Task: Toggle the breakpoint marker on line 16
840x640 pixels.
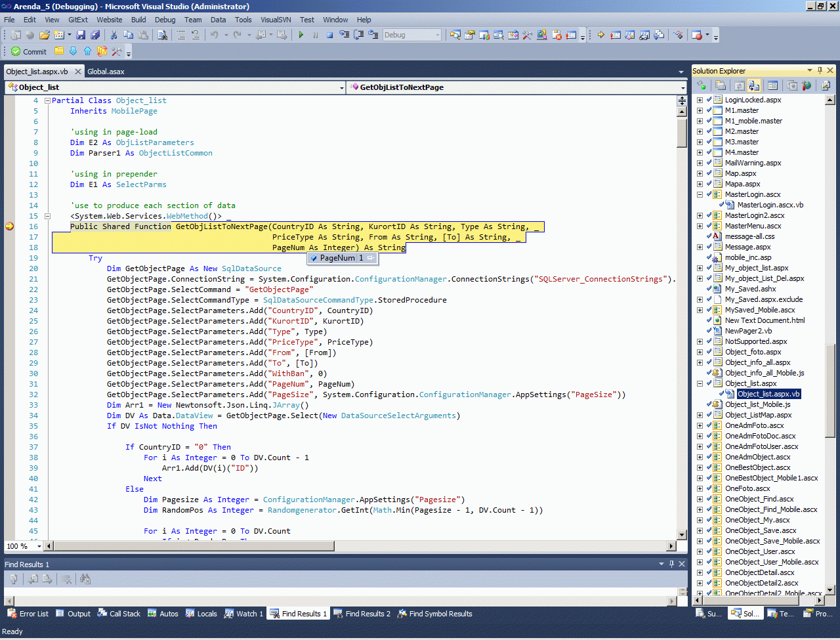Action: (9, 226)
